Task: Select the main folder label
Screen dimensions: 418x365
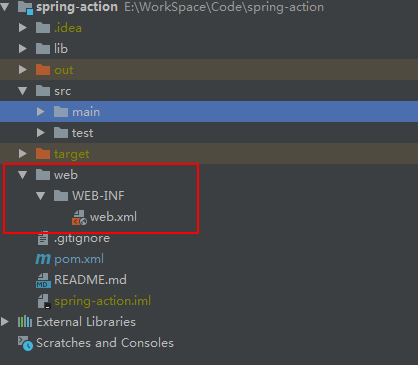Action: [86, 112]
